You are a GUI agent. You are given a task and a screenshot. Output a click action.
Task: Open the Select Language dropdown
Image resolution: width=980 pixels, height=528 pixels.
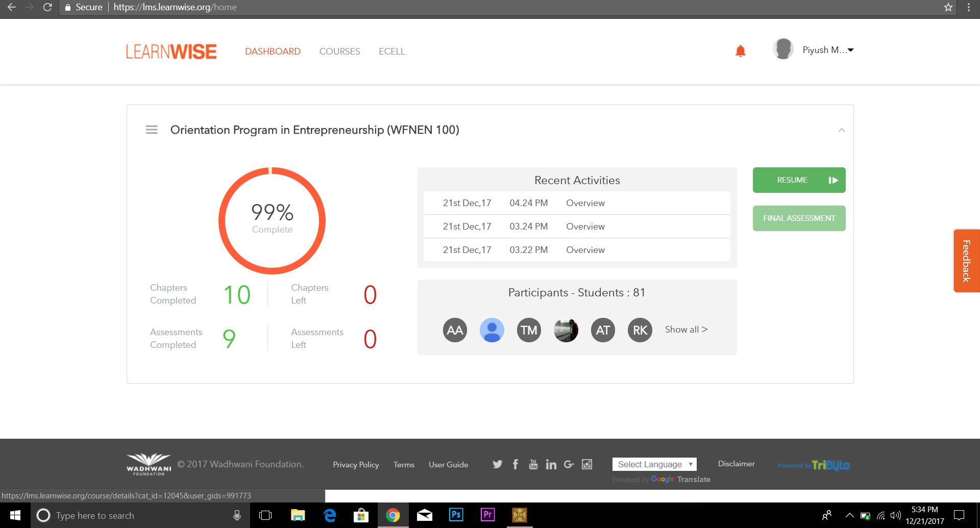click(654, 464)
